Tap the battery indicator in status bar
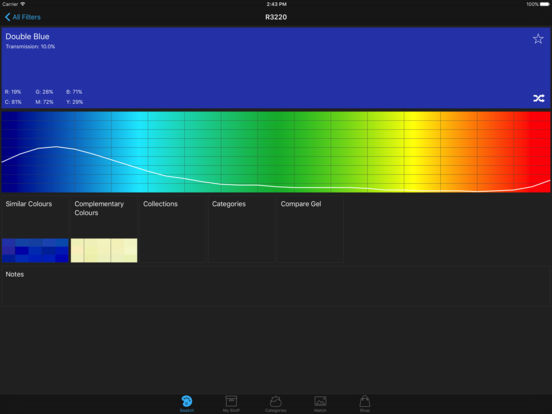 coord(544,4)
